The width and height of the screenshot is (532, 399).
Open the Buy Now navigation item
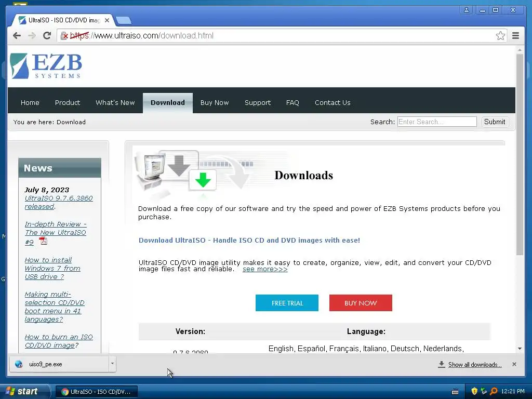pyautogui.click(x=215, y=102)
